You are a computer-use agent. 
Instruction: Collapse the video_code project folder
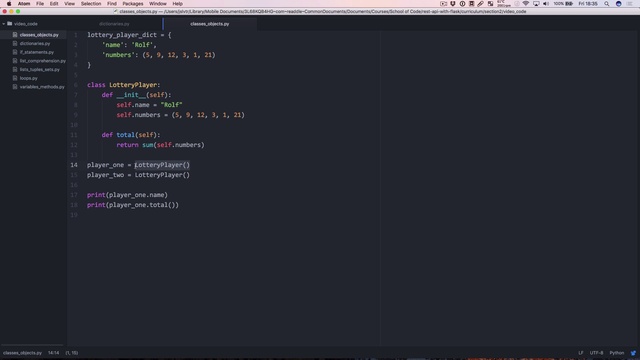tap(4, 24)
